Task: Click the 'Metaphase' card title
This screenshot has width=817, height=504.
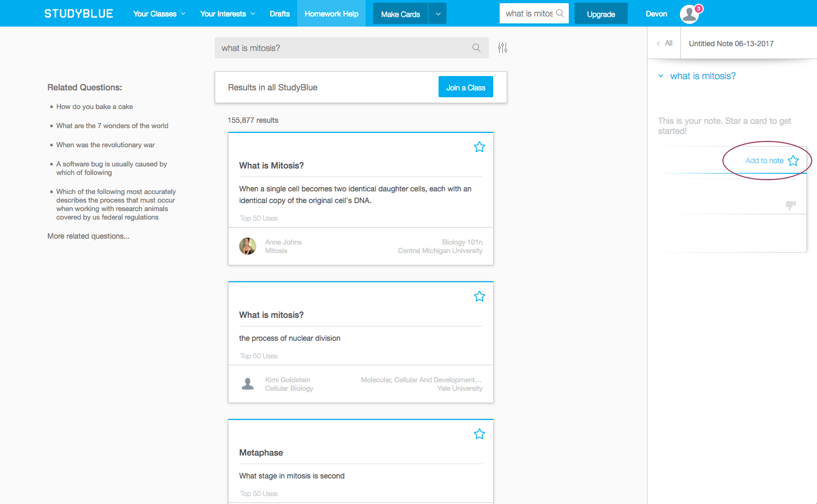Action: (x=261, y=452)
